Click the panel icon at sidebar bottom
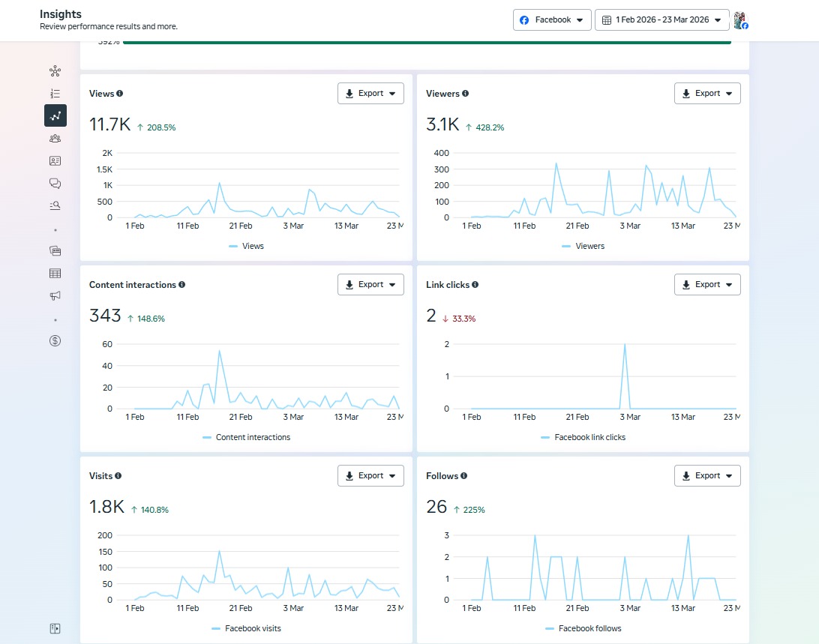Image resolution: width=819 pixels, height=644 pixels. (x=55, y=628)
